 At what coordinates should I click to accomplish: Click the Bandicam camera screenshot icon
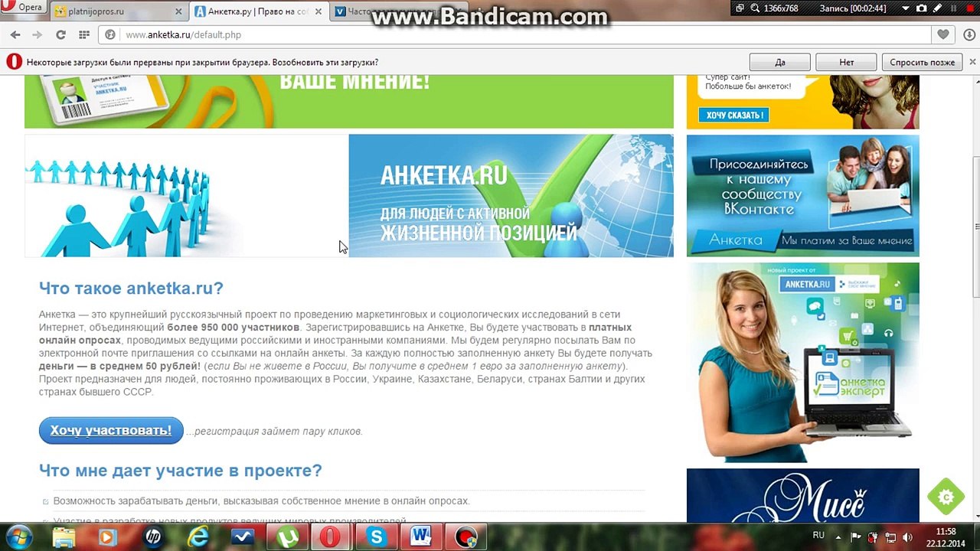pos(922,8)
